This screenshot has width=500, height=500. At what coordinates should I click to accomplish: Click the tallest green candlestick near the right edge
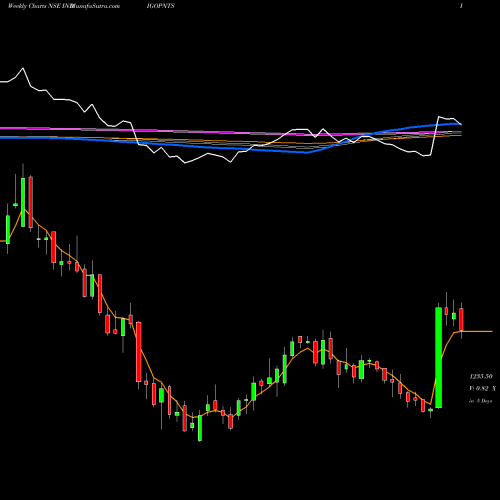point(439,357)
